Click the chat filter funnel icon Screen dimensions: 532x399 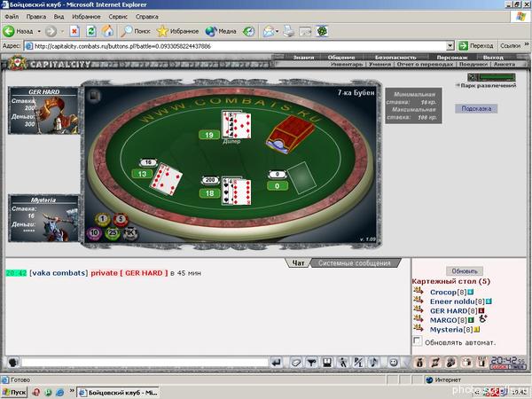pyautogui.click(x=311, y=363)
